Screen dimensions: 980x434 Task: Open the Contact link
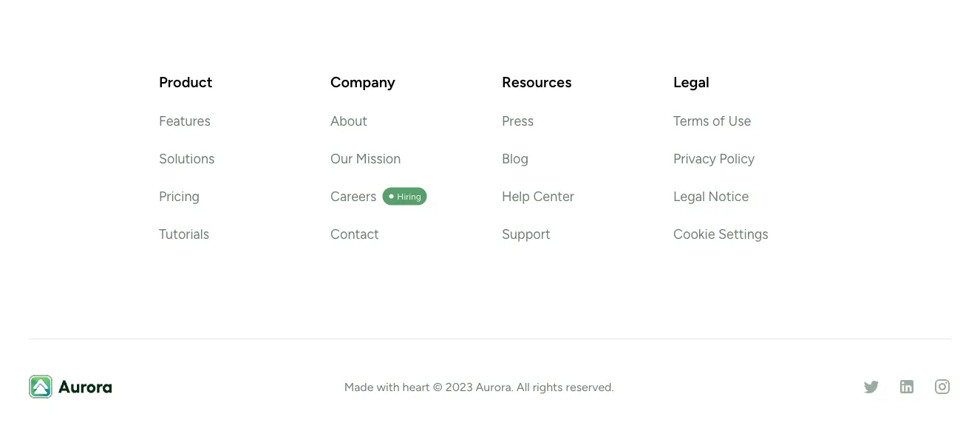click(x=355, y=234)
